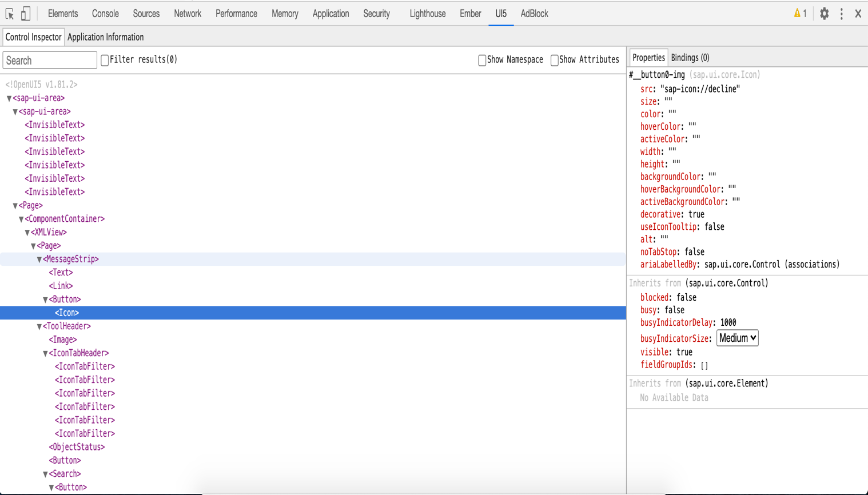Enable the Filter results checkbox
Screen dimensions: 868x495
click(x=103, y=59)
